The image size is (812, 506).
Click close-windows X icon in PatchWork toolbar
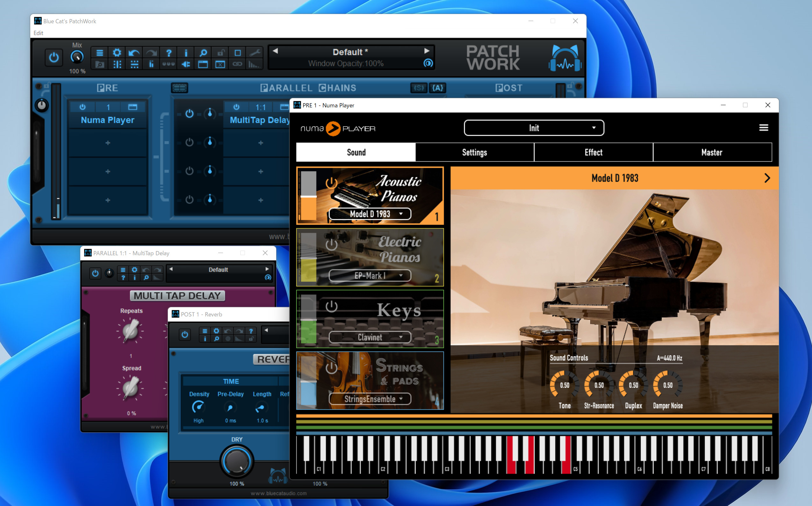pyautogui.click(x=220, y=64)
